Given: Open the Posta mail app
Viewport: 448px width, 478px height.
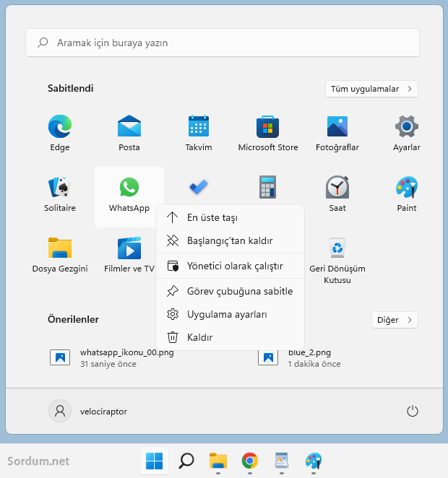Looking at the screenshot, I should 129,133.
